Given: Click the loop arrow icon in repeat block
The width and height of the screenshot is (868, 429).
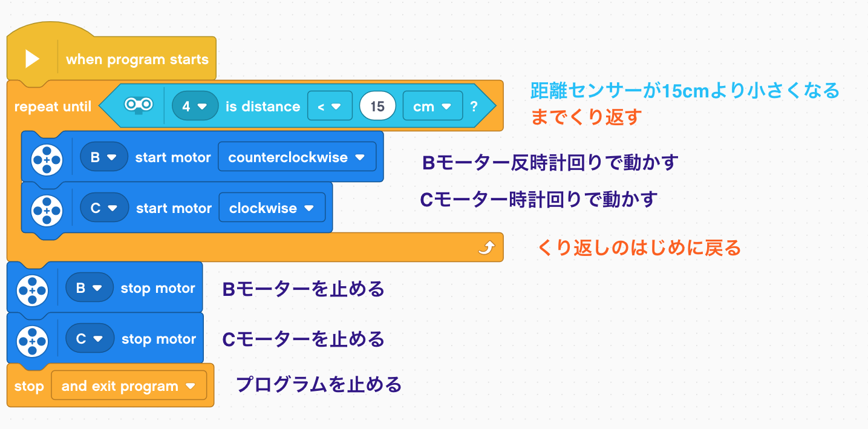Looking at the screenshot, I should point(486,247).
